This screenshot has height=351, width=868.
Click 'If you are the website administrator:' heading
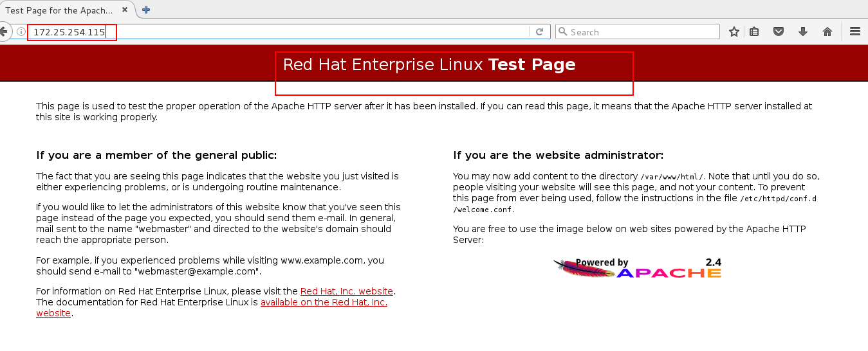click(558, 155)
